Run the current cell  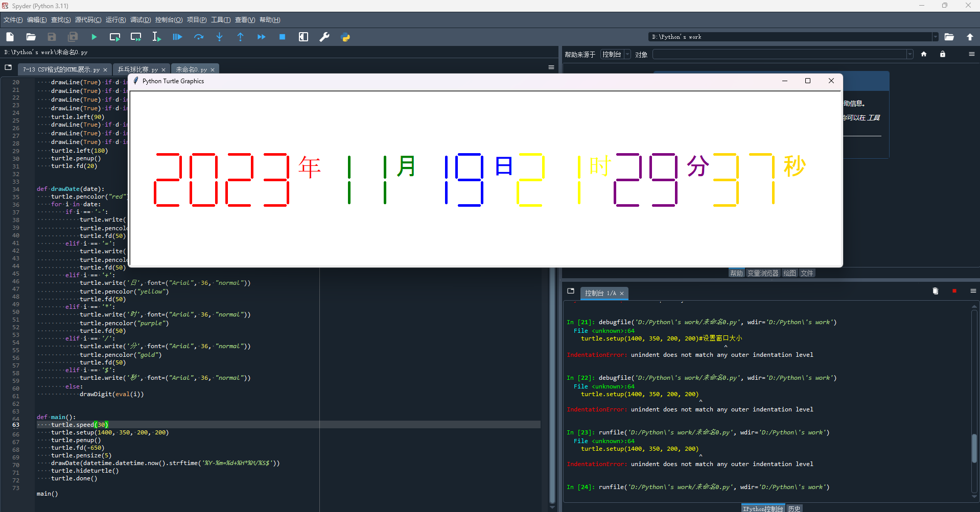point(115,37)
